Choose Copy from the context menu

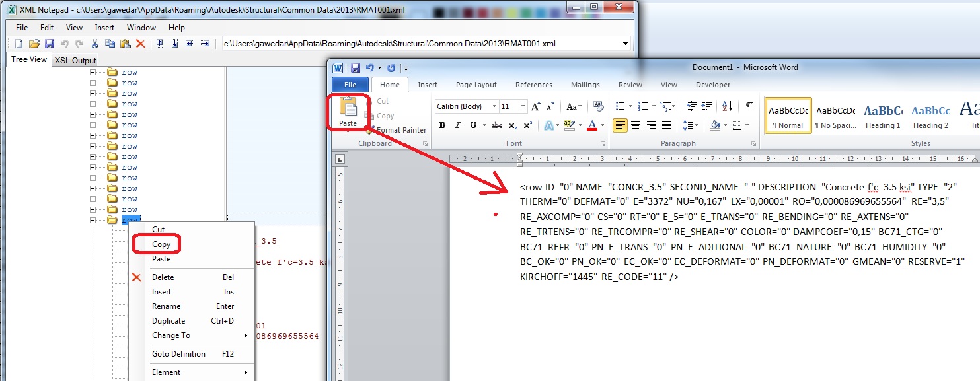(x=161, y=244)
